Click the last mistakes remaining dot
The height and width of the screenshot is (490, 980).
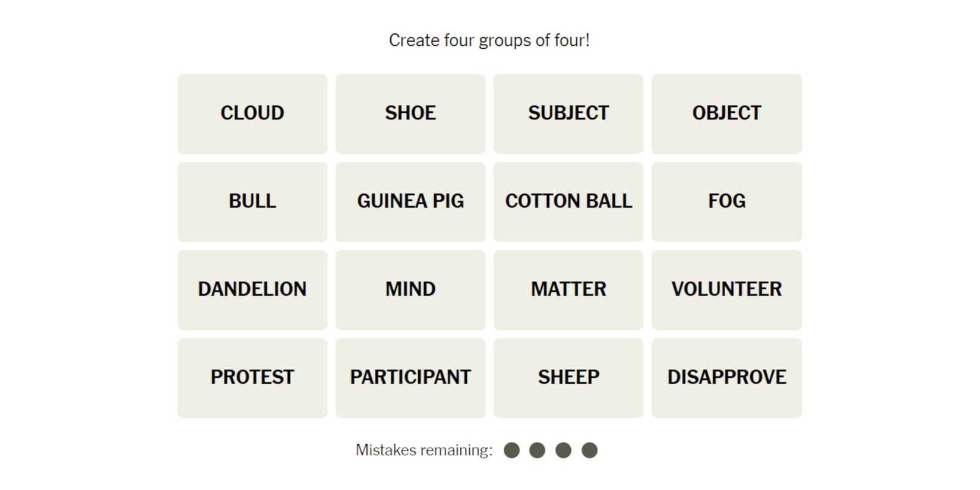click(589, 450)
